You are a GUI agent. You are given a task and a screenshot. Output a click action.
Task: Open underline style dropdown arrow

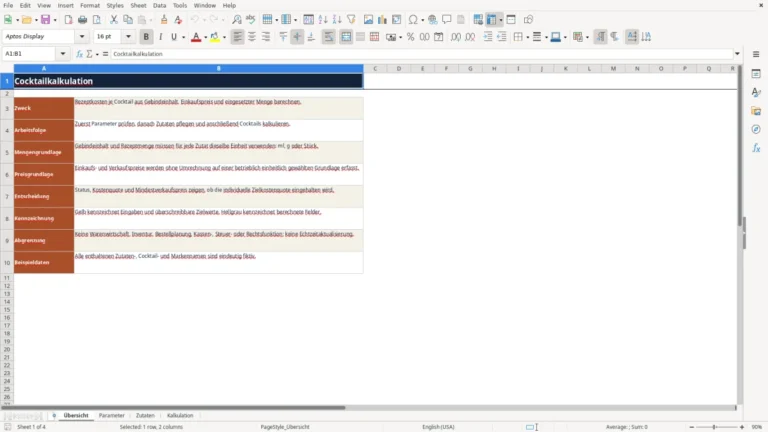[x=183, y=37]
